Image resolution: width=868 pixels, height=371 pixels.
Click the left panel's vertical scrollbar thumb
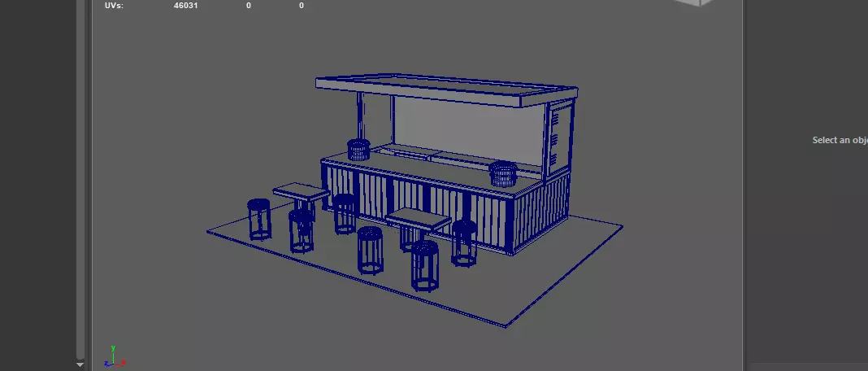(80, 178)
